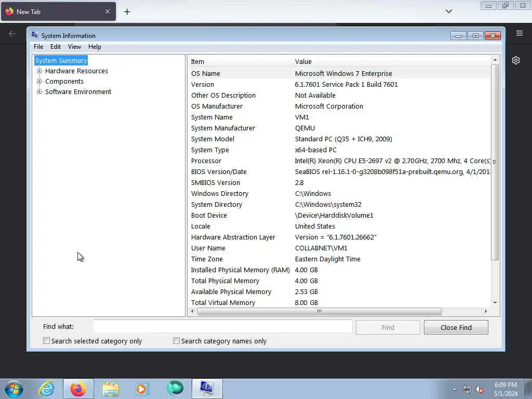Minimize the System Information window
The height and width of the screenshot is (399, 532).
pos(458,36)
